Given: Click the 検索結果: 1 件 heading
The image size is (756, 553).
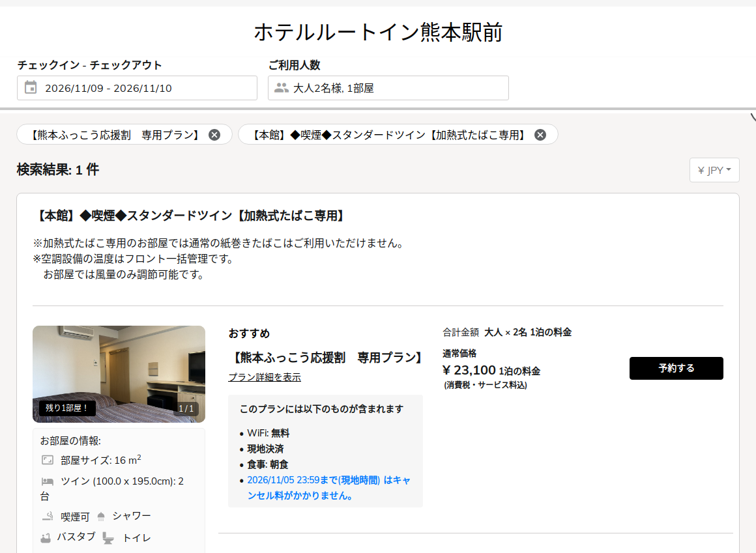Looking at the screenshot, I should (58, 169).
